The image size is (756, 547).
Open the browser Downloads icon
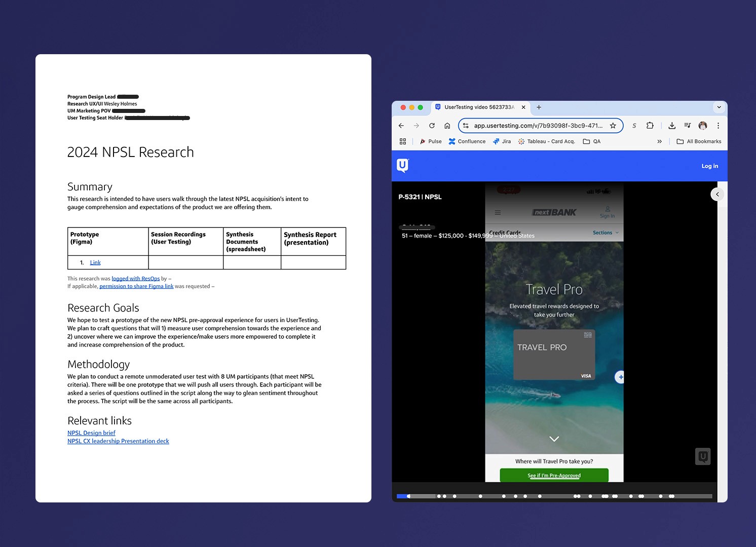click(672, 126)
